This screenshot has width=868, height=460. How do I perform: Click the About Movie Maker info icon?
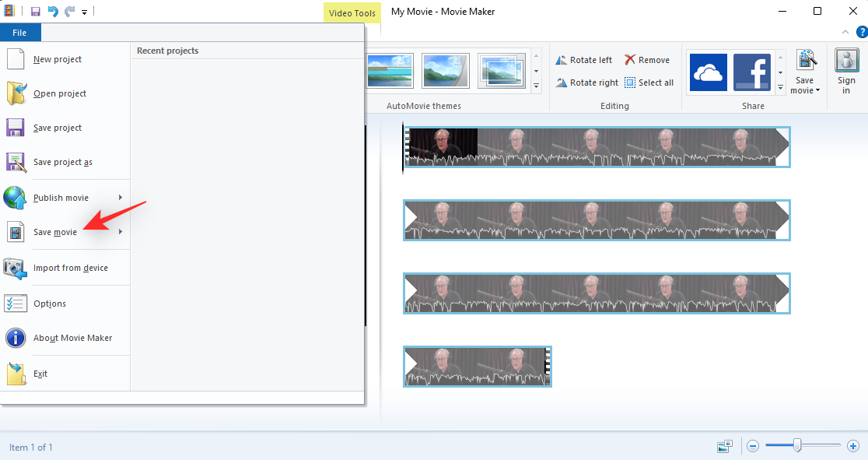coord(16,338)
